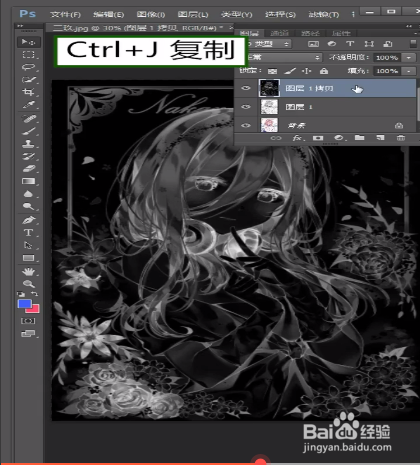Open the 图像(I) menu
The image size is (420, 465).
click(x=151, y=14)
